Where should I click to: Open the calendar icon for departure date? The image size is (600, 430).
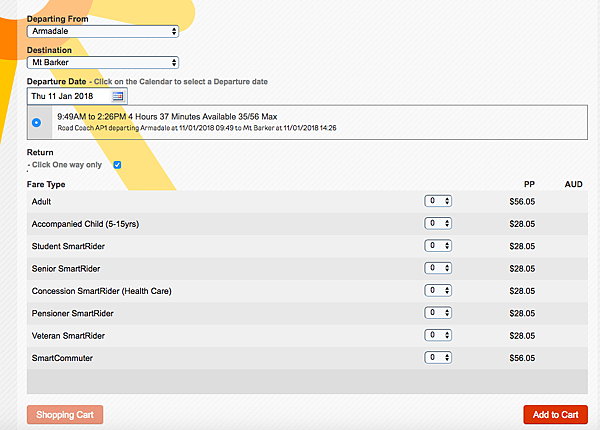[x=118, y=96]
